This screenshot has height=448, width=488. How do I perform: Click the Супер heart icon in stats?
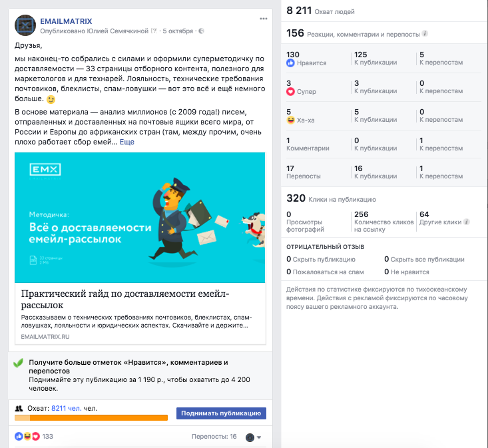(290, 91)
